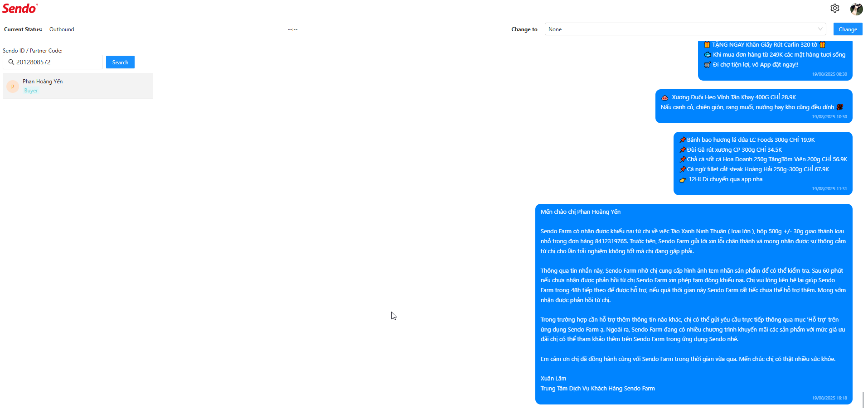Screen dimensions: 868x409
Task: Click the dropdown chevron arrow for status
Action: 820,29
